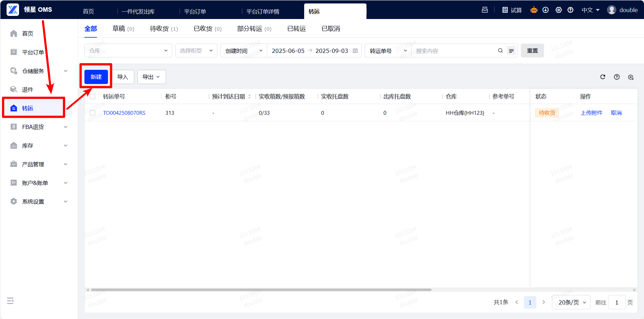Click the 账户&账单 sidebar icon
644x319 pixels.
click(14, 183)
